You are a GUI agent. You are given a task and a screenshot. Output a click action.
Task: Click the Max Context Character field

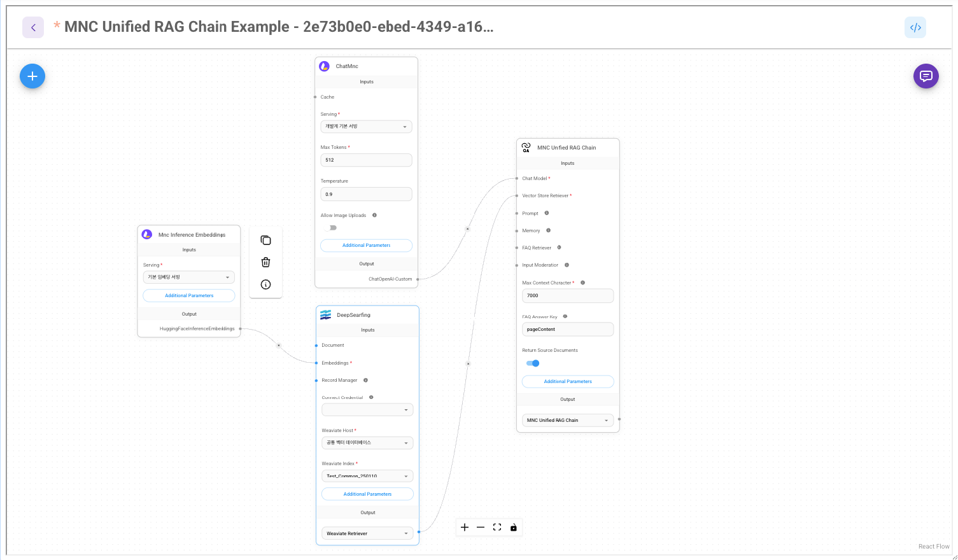point(568,296)
